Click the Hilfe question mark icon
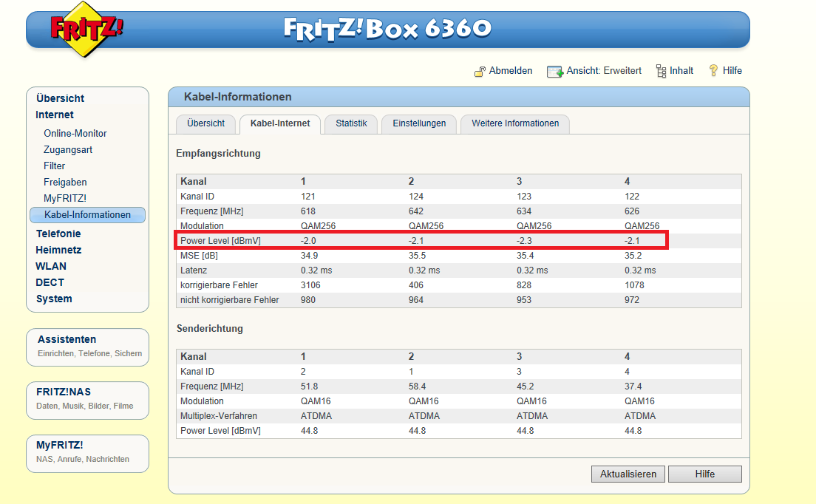 point(713,71)
